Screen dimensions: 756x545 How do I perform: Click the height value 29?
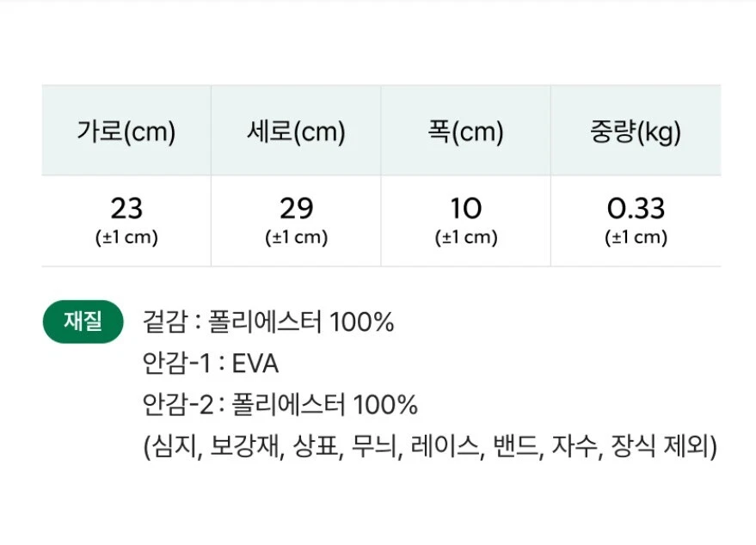296,208
